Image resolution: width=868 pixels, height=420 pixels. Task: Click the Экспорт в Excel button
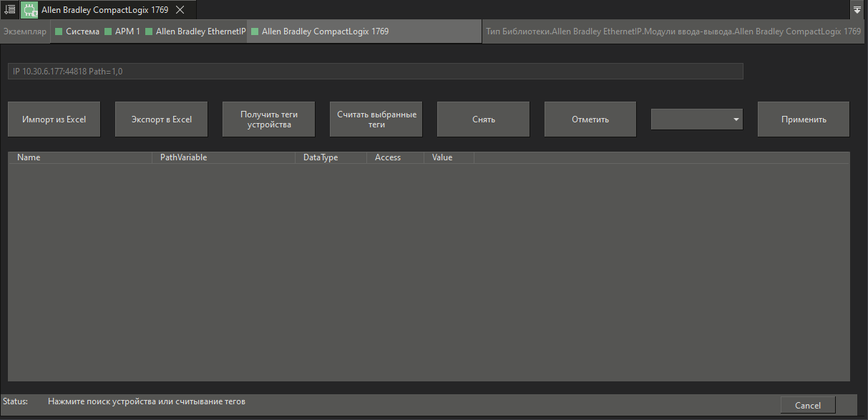(x=161, y=119)
